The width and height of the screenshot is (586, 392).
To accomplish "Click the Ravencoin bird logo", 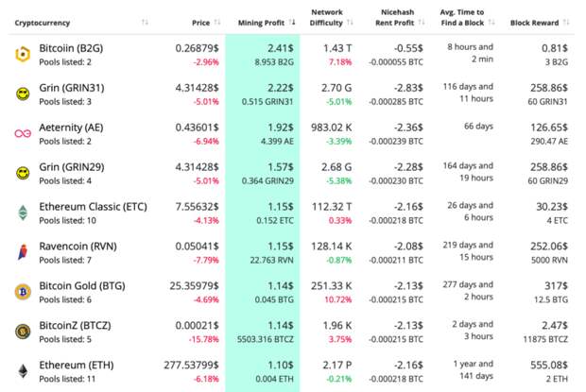I will pyautogui.click(x=23, y=252).
